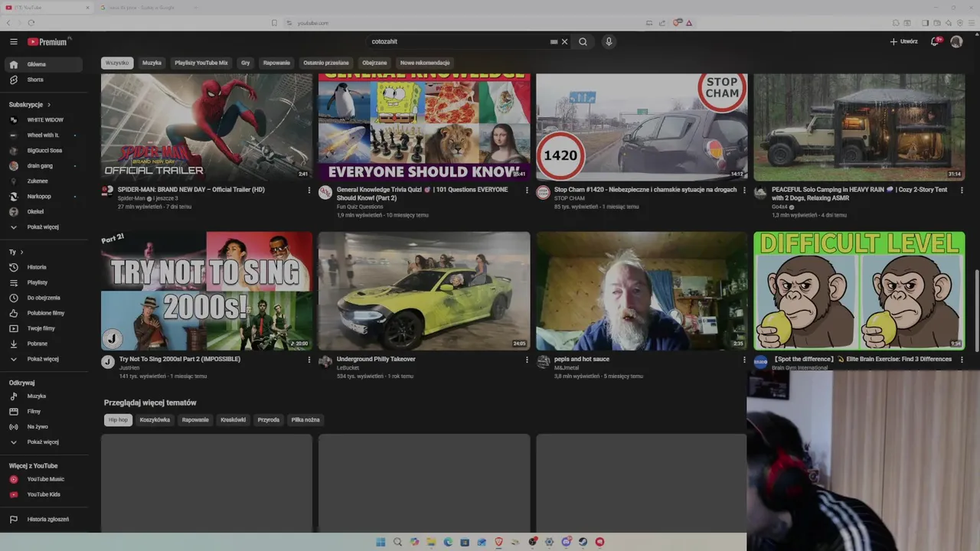
Task: Open Steam icon on the taskbar
Action: point(583,542)
